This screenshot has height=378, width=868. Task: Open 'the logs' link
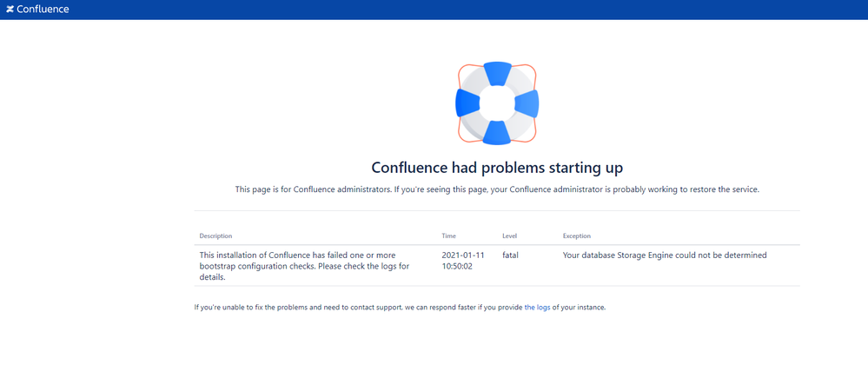[537, 307]
